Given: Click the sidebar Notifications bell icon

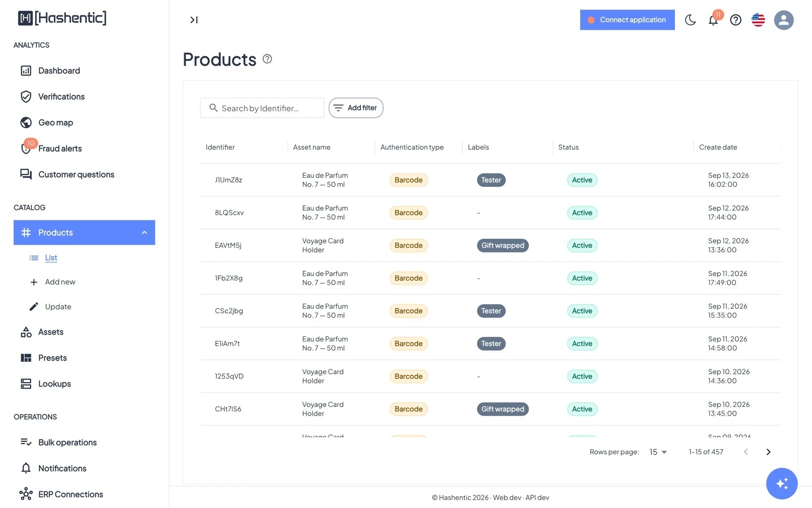Looking at the screenshot, I should (26, 468).
